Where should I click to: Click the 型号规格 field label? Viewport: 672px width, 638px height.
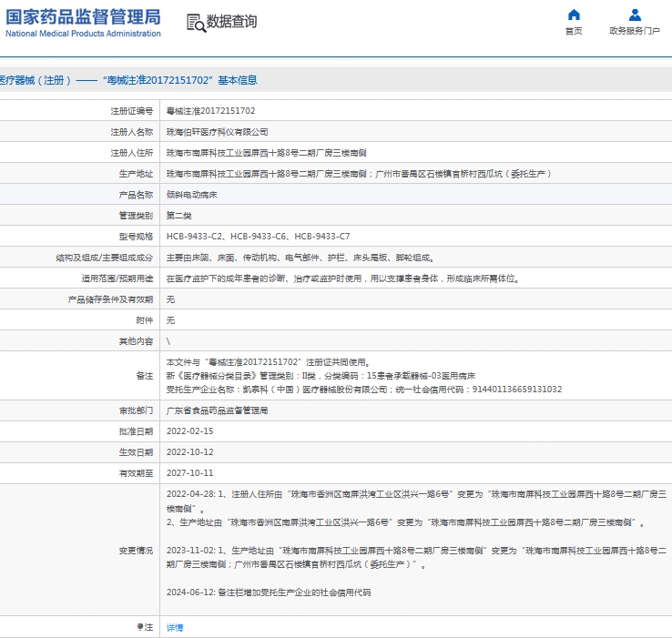[x=136, y=237]
